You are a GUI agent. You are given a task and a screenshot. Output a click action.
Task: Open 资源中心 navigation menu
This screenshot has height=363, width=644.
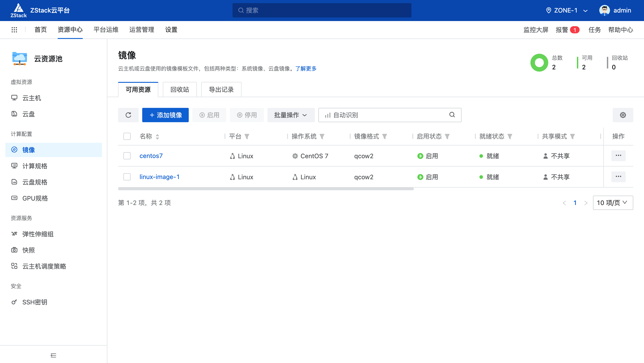[70, 30]
